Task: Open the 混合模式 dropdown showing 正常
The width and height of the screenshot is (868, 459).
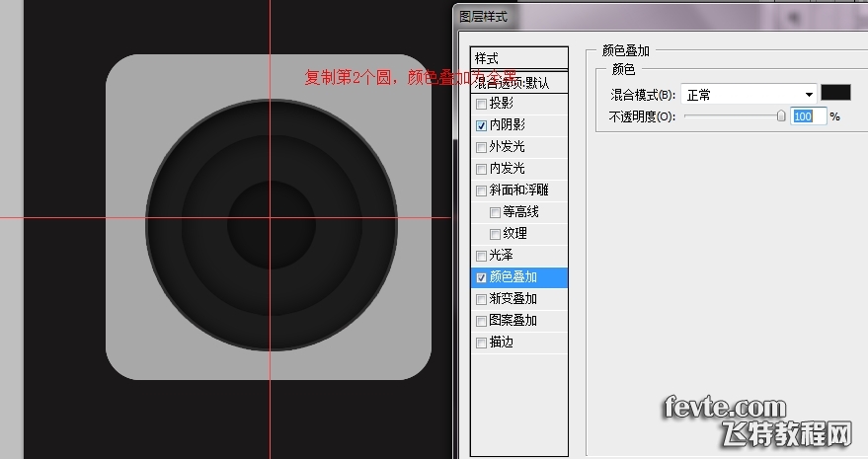Action: 749,94
